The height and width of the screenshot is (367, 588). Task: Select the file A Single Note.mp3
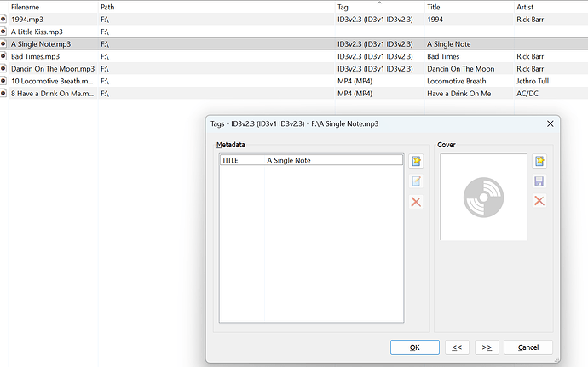[x=41, y=44]
